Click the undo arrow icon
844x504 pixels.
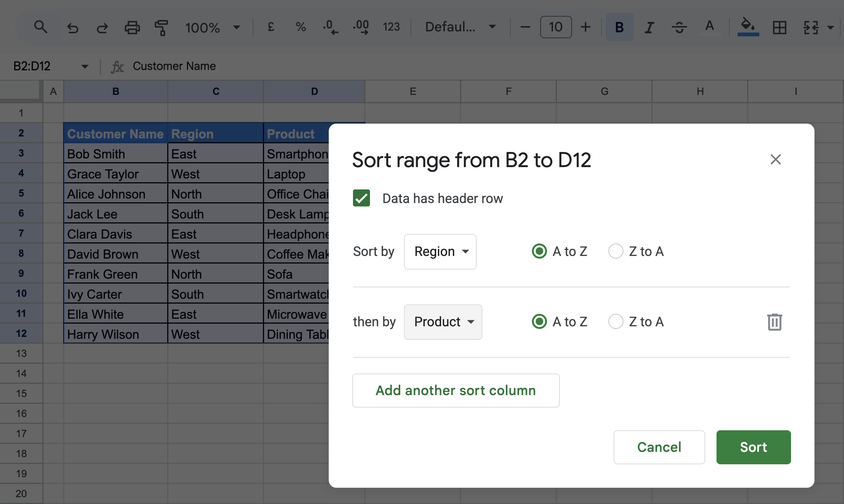[73, 27]
